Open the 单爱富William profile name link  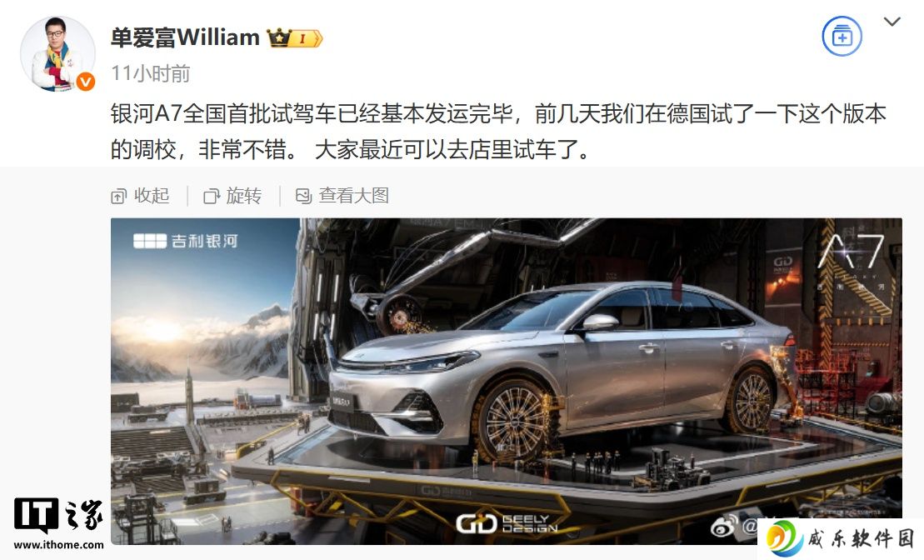pos(185,37)
